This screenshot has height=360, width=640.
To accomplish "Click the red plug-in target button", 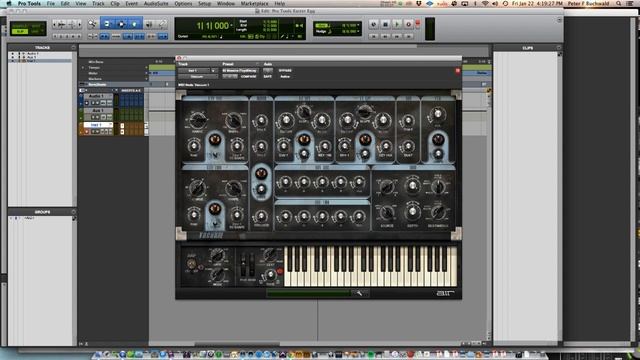I will click(458, 71).
